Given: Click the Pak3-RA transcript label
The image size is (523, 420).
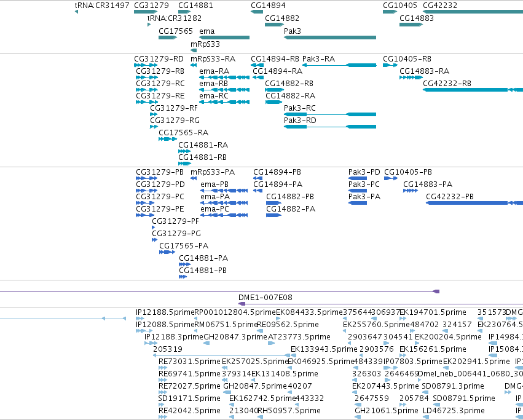Looking at the screenshot, I should pyautogui.click(x=318, y=59).
